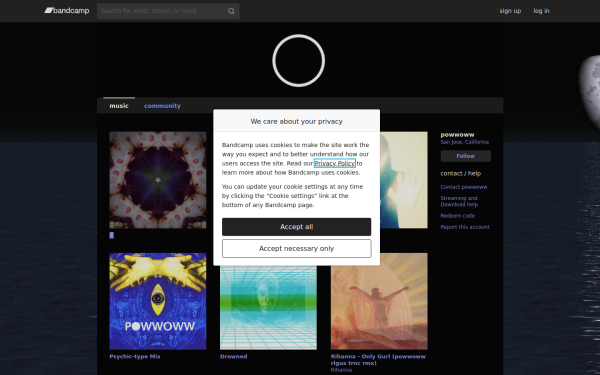Click the We care about your privacy heading
This screenshot has width=600, height=375.
[297, 121]
